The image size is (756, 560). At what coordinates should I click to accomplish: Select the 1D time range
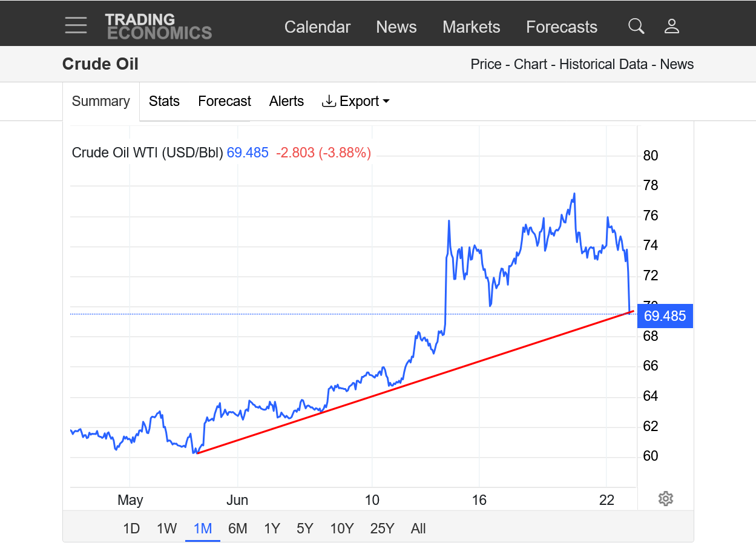coord(131,529)
